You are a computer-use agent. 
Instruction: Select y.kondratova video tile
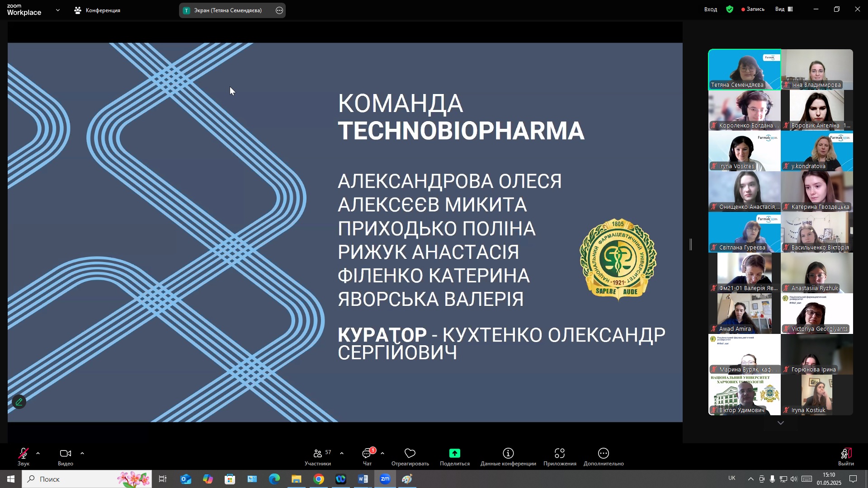coord(817,151)
